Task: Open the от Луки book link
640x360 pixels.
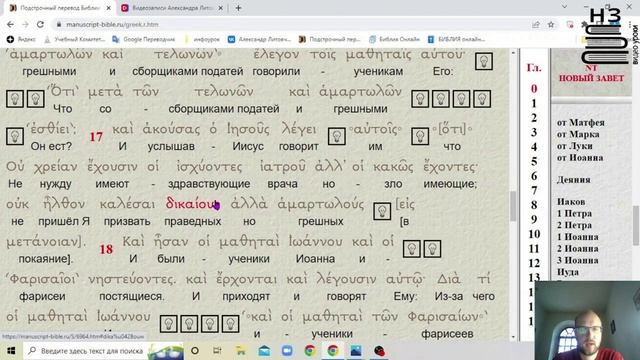Action: click(x=574, y=146)
